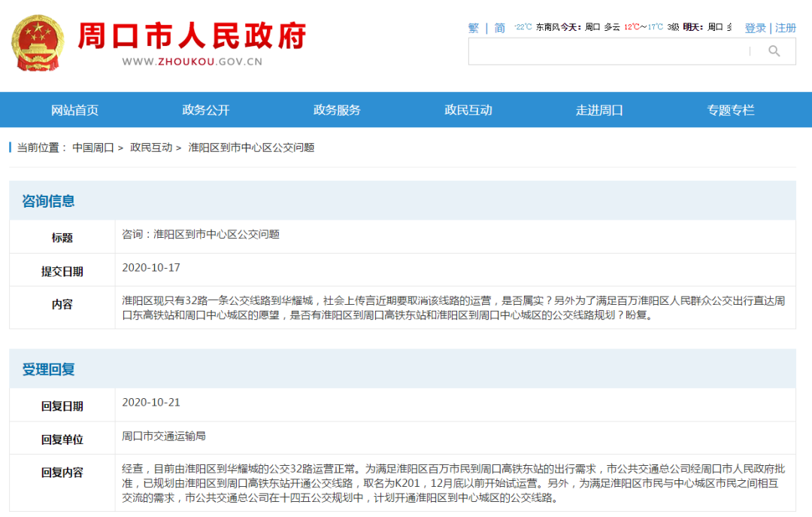
Task: Click the scrolling weather forecast ticker
Action: pos(623,27)
